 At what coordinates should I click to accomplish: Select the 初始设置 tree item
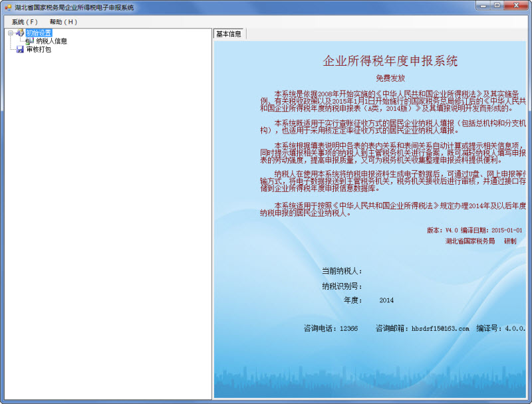[x=39, y=33]
